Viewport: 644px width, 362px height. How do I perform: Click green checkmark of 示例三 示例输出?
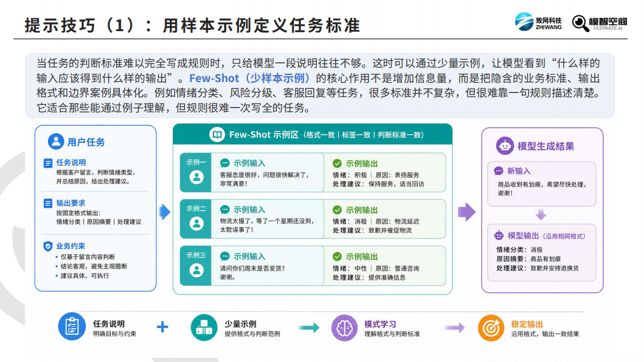[x=337, y=257]
